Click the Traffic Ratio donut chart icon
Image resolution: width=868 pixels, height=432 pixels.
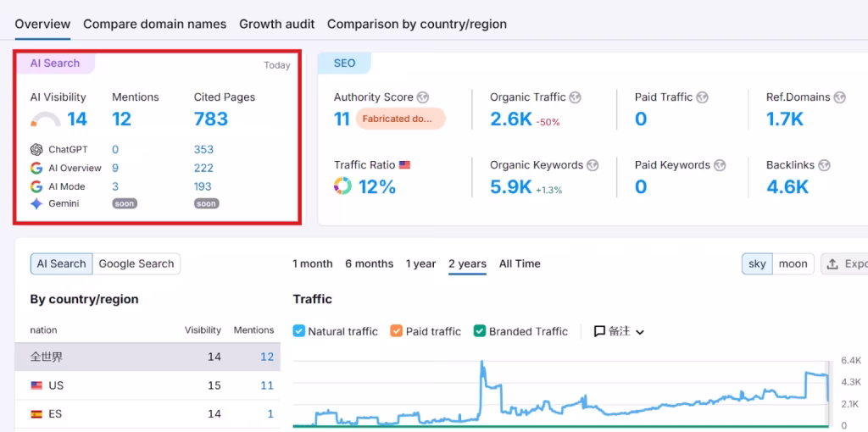click(x=342, y=186)
